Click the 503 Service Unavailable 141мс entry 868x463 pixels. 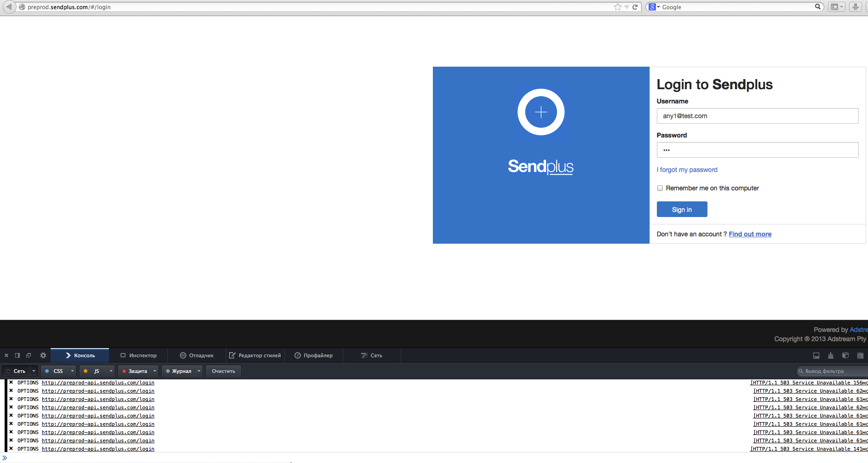(809, 449)
